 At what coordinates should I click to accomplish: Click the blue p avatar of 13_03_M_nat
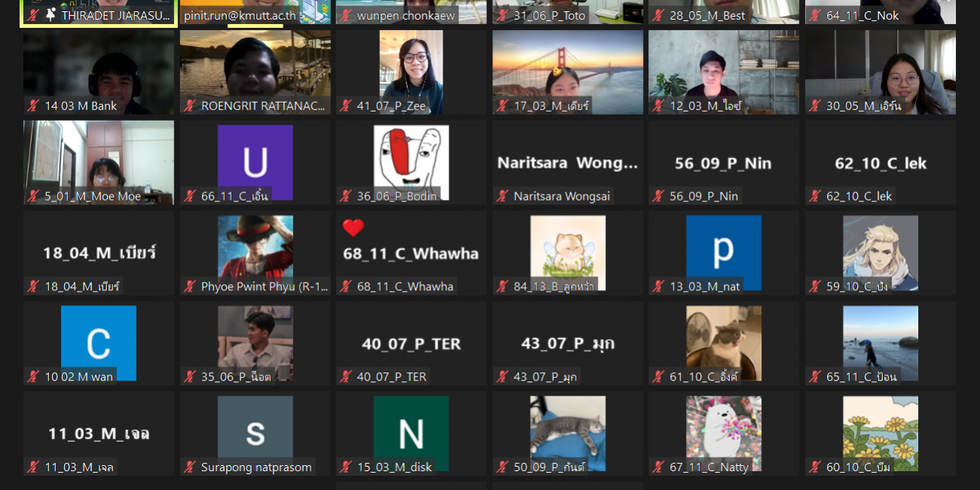click(723, 253)
